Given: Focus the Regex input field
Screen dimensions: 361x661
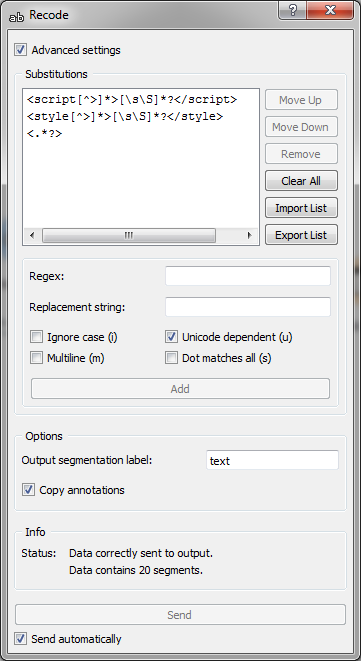Looking at the screenshot, I should (248, 276).
